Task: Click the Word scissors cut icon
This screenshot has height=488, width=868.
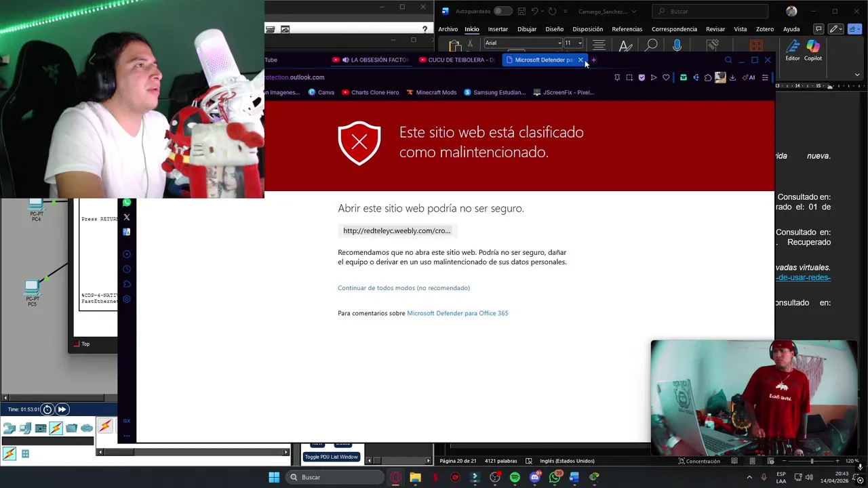Action: 470,43
